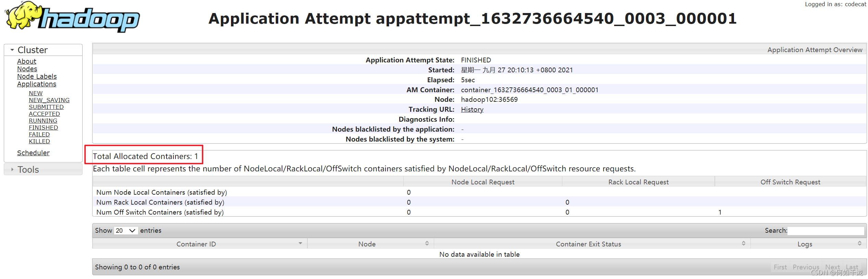Follow the History tracking URL
This screenshot has height=279, width=868.
pyautogui.click(x=472, y=109)
